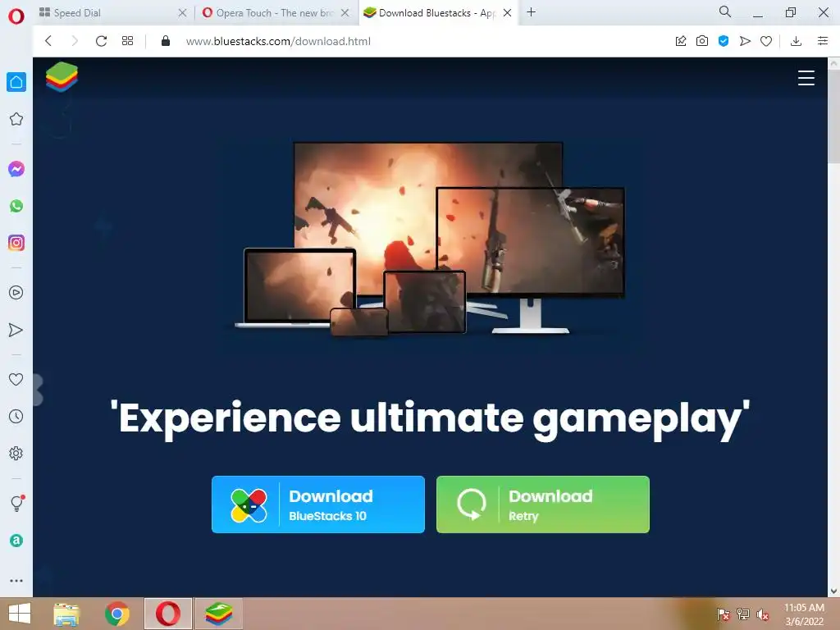Open Easy Setup menu
Viewport: 840px width, 630px height.
(x=823, y=41)
